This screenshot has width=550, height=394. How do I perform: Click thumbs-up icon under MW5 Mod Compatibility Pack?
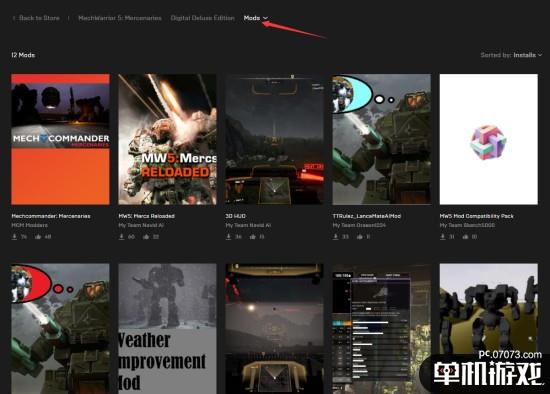(465, 237)
